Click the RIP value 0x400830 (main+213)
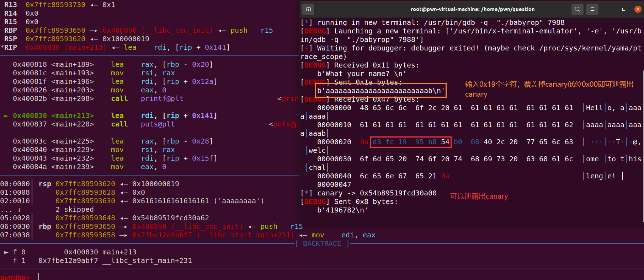The height and width of the screenshot is (280, 644). (66, 48)
